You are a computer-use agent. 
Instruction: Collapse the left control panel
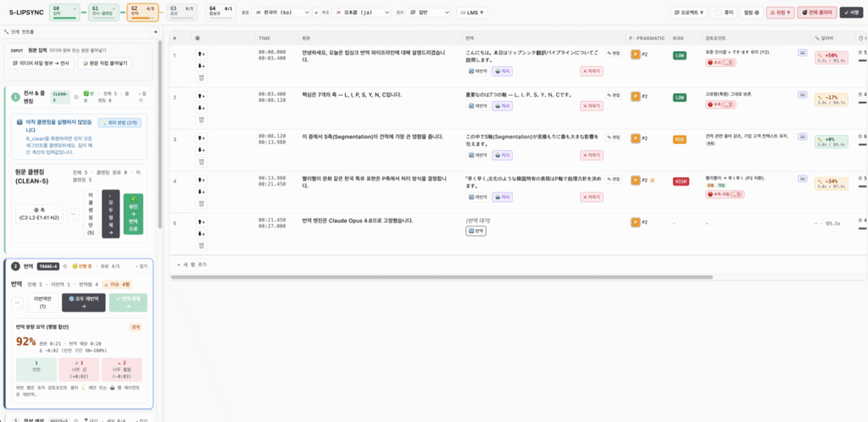click(155, 32)
